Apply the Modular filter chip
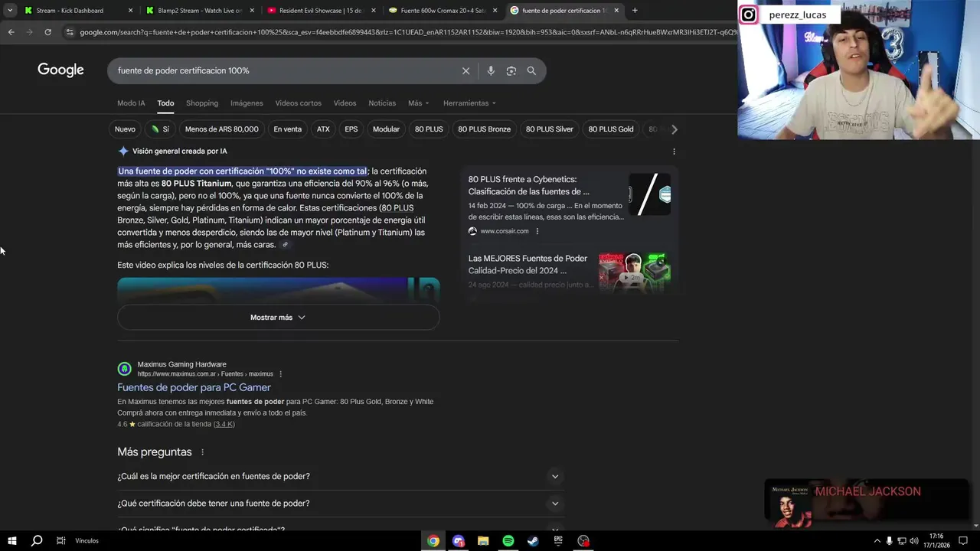 coord(386,129)
